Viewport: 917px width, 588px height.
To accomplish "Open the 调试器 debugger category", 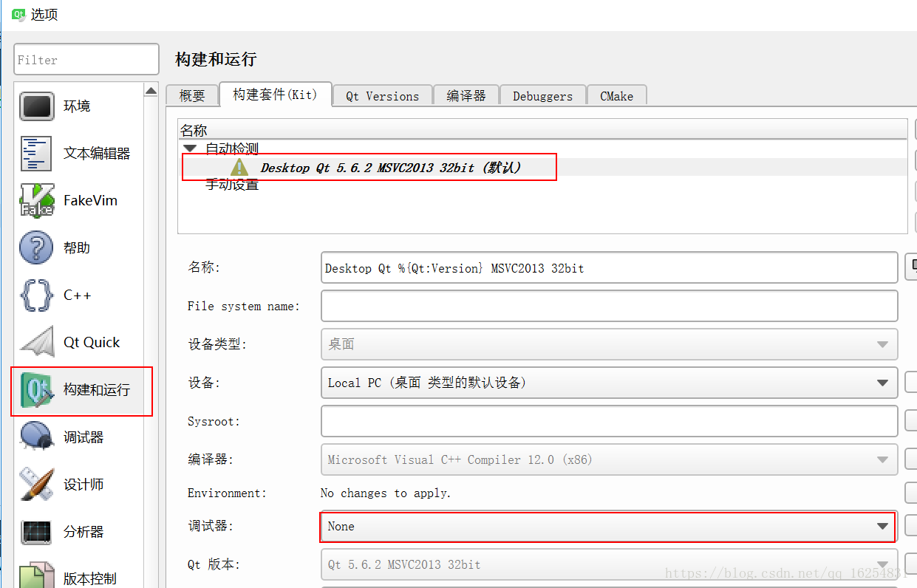I will pyautogui.click(x=78, y=437).
